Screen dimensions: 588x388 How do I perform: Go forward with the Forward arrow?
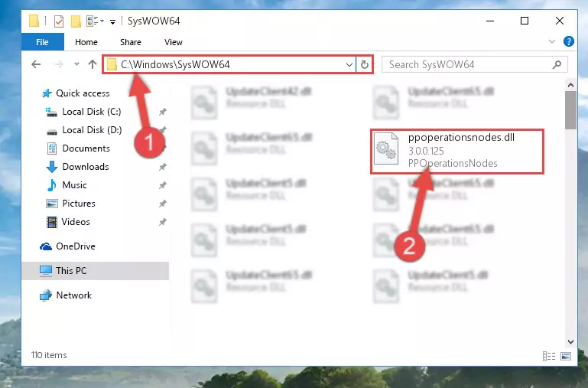[59, 64]
